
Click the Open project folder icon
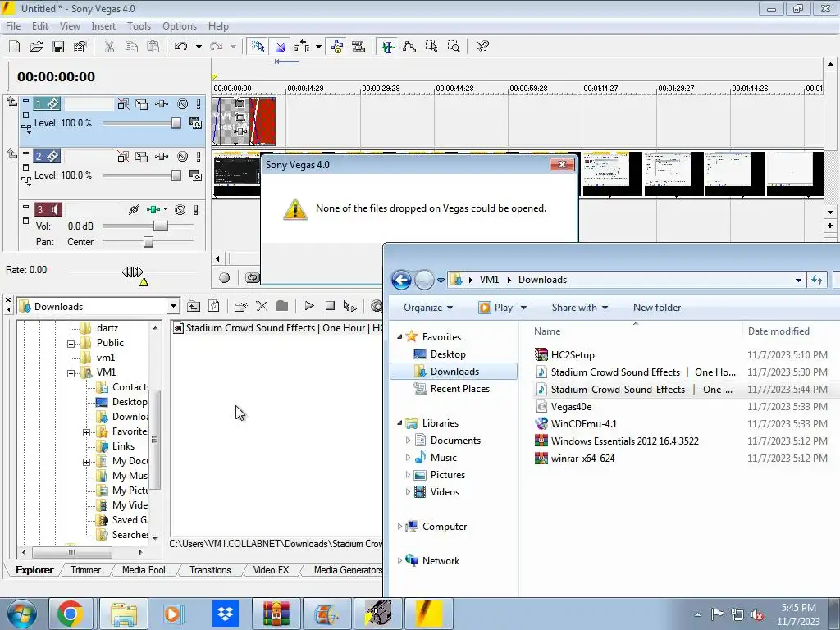click(36, 47)
